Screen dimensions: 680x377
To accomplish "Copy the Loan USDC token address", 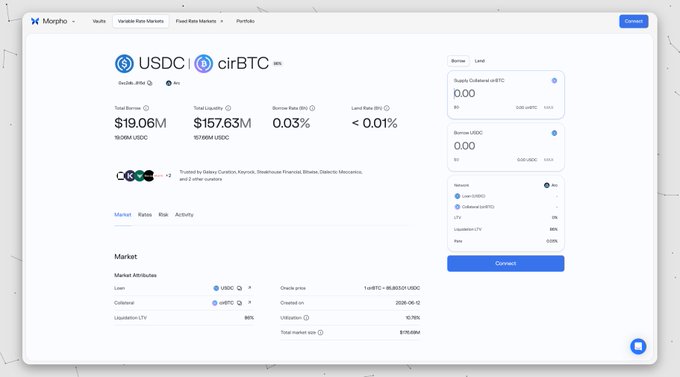I will point(239,288).
